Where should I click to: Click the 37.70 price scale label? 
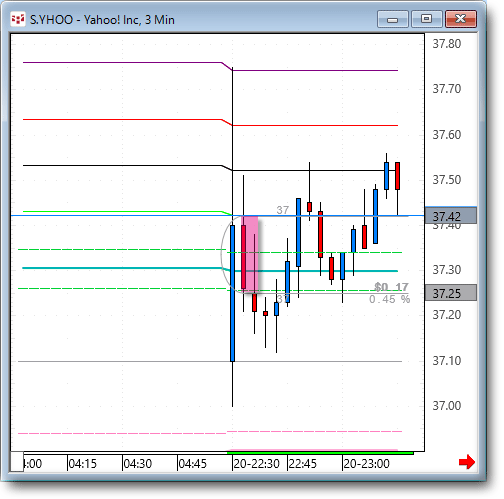coord(447,89)
